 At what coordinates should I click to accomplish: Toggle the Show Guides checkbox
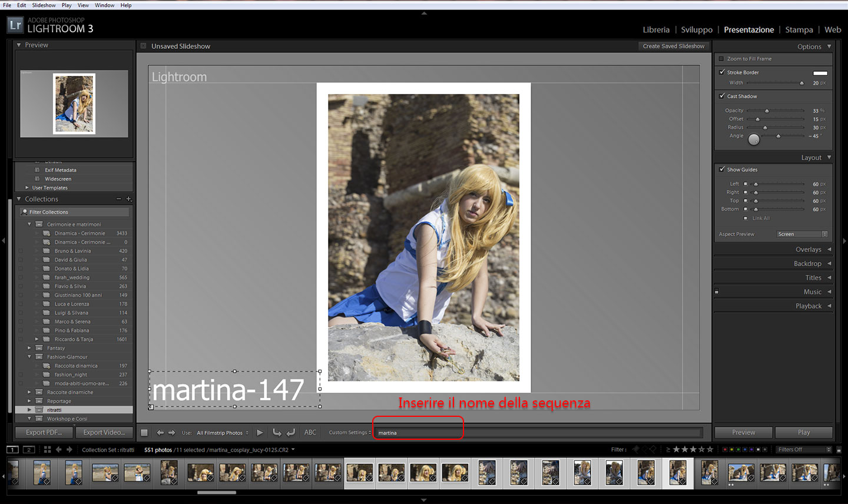click(x=722, y=170)
